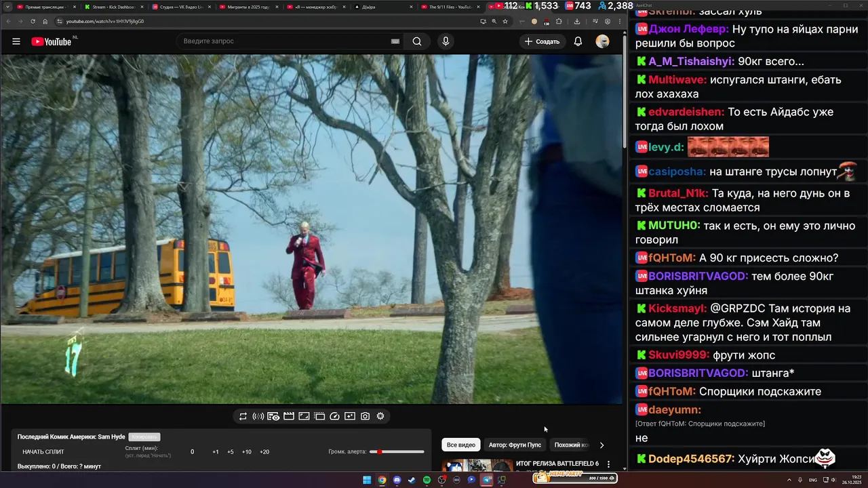Go to YouTube home via logo

(x=52, y=41)
